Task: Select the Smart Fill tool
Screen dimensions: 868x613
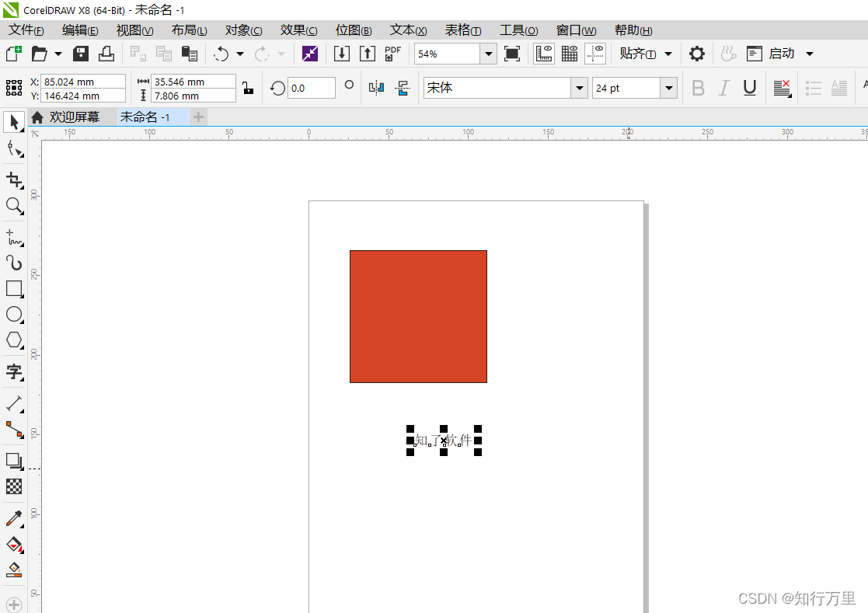Action: click(x=14, y=569)
